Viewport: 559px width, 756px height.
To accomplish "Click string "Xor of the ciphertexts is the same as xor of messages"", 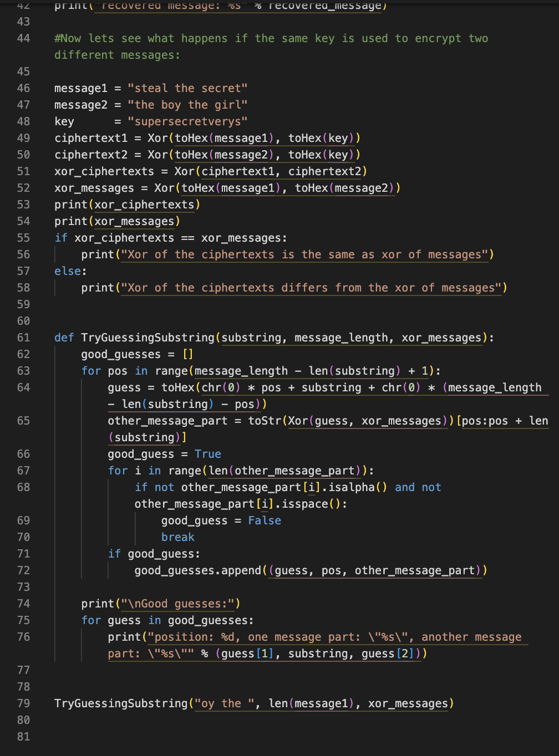I will pyautogui.click(x=304, y=254).
